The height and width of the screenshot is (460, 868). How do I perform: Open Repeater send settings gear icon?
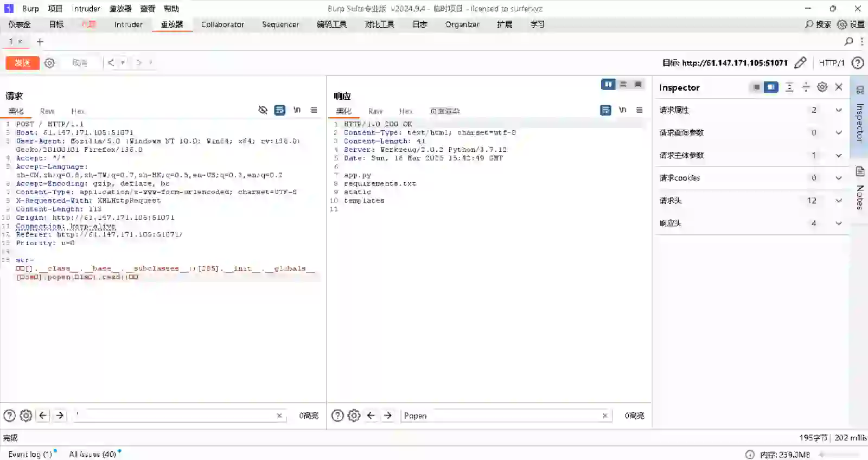coord(49,63)
